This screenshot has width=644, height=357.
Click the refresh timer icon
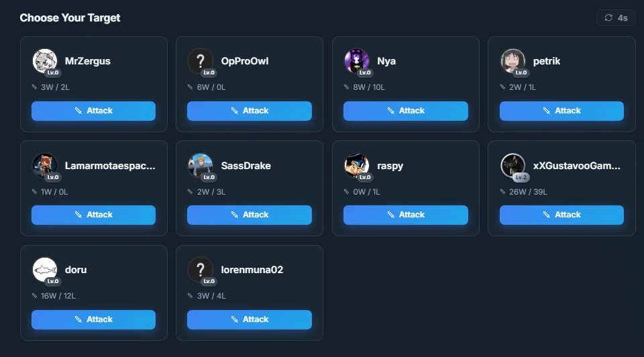(x=608, y=17)
